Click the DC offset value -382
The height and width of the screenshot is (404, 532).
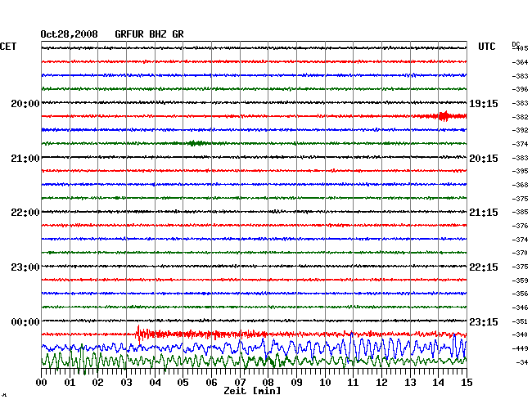coord(520,117)
